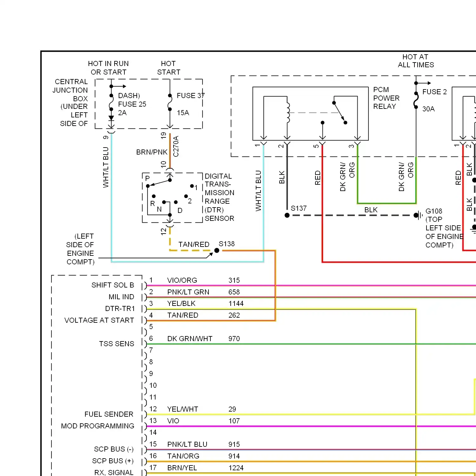Select the PCM POWER RELAY label
The width and height of the screenshot is (476, 476).
pyautogui.click(x=386, y=98)
